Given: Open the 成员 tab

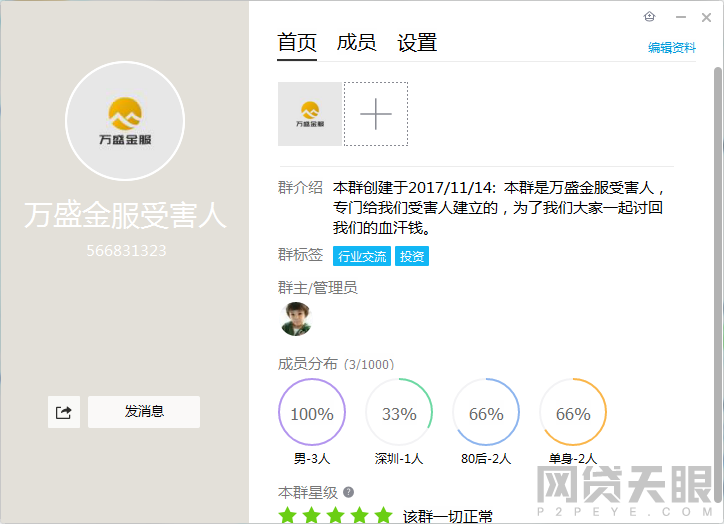Looking at the screenshot, I should pyautogui.click(x=356, y=43).
